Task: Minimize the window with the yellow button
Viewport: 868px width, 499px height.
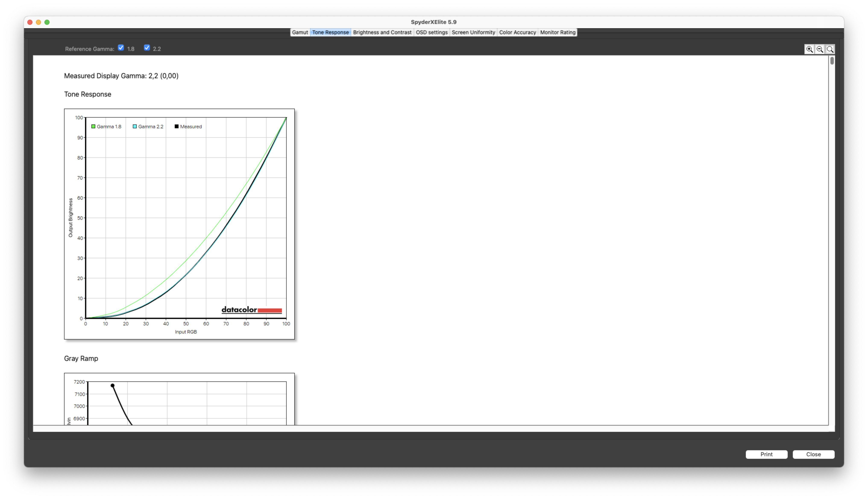Action: point(38,22)
